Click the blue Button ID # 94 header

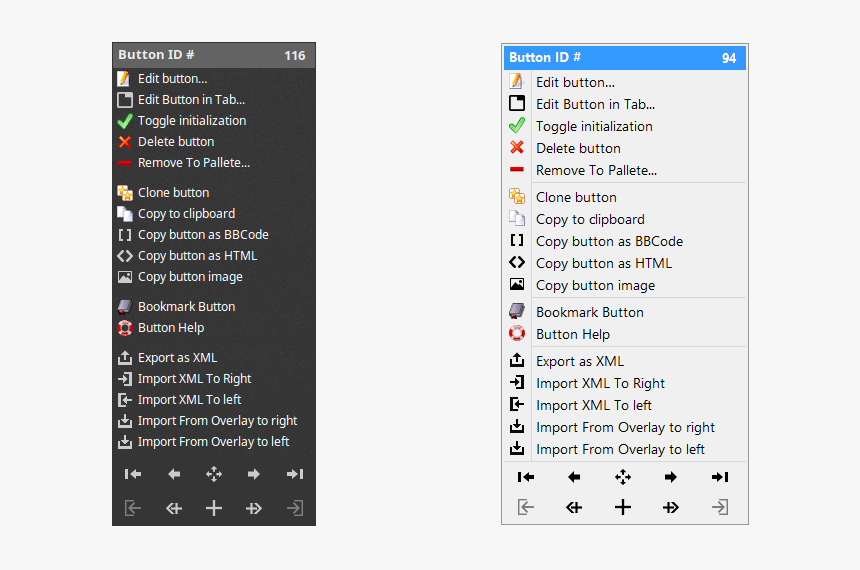point(625,58)
